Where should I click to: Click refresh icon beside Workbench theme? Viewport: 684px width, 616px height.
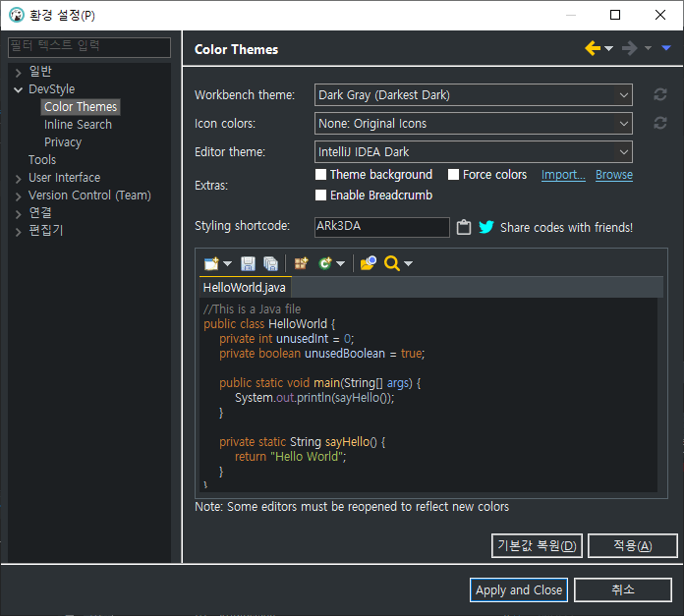(660, 95)
